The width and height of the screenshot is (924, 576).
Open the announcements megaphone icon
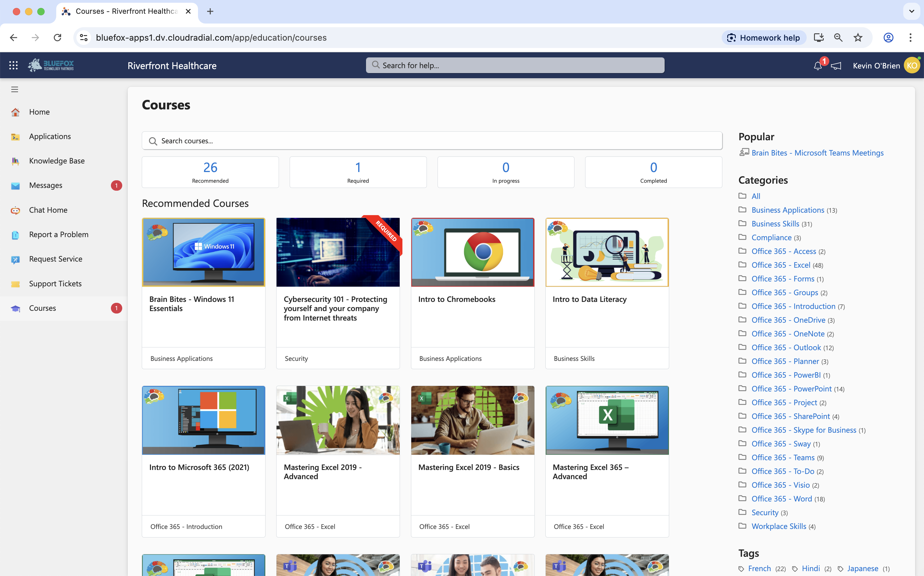tap(836, 66)
